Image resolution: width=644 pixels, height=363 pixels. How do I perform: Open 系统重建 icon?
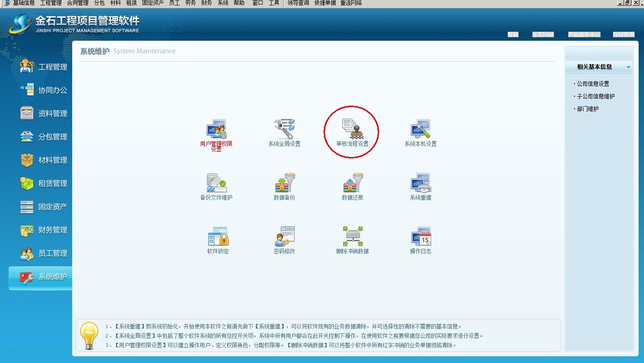pos(420,183)
